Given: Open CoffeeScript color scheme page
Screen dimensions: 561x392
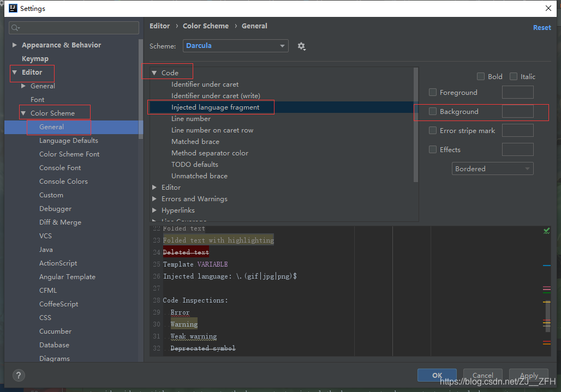Looking at the screenshot, I should [x=59, y=304].
